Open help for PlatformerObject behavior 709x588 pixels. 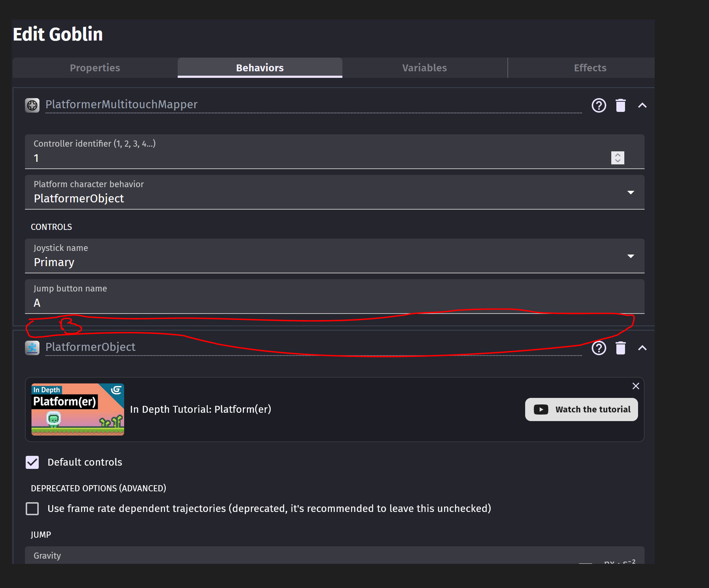pos(599,348)
